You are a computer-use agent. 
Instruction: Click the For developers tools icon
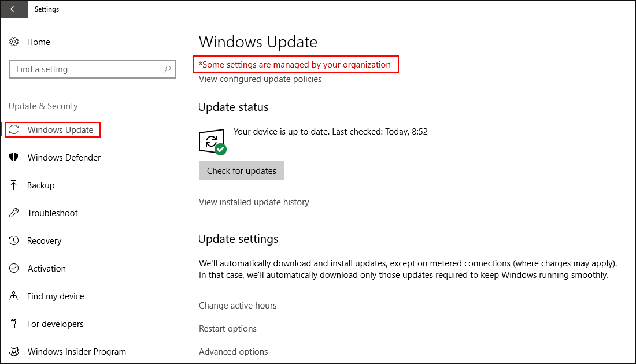pos(14,324)
